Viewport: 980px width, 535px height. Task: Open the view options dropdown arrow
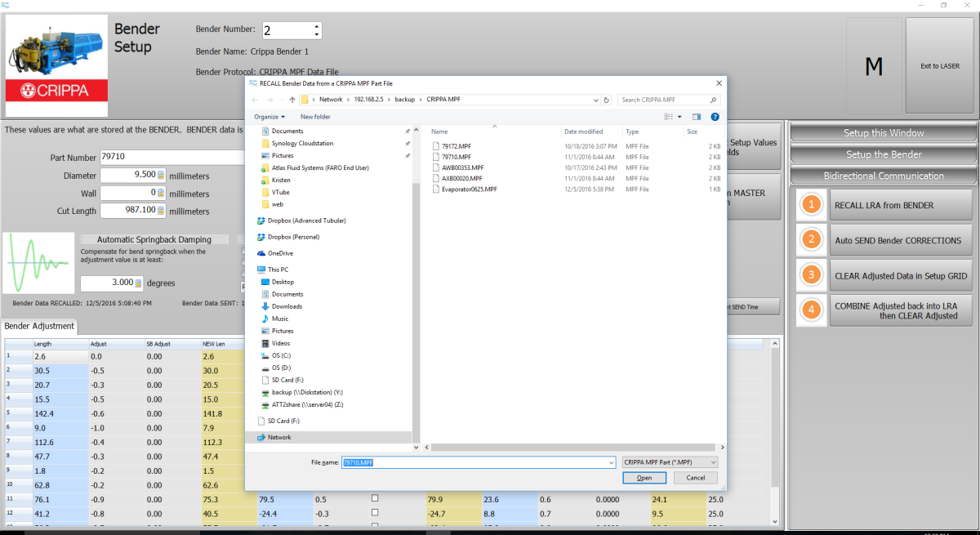point(680,117)
